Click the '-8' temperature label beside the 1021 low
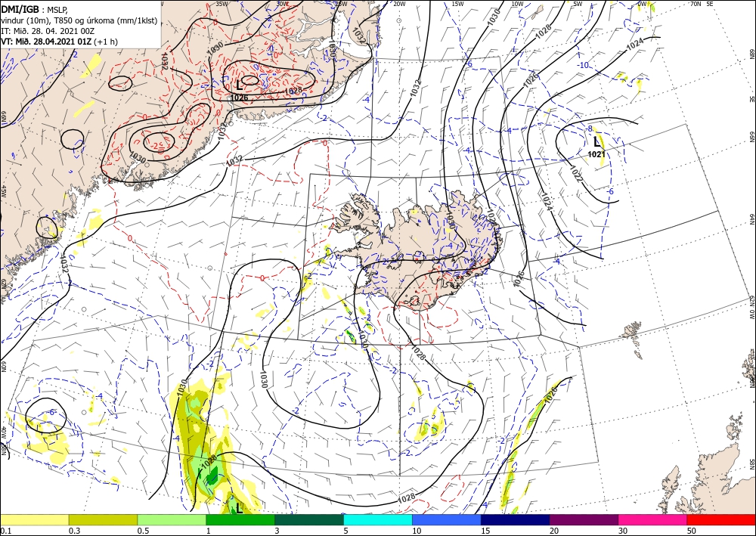Screen dimensions: 756x536 click(589, 129)
